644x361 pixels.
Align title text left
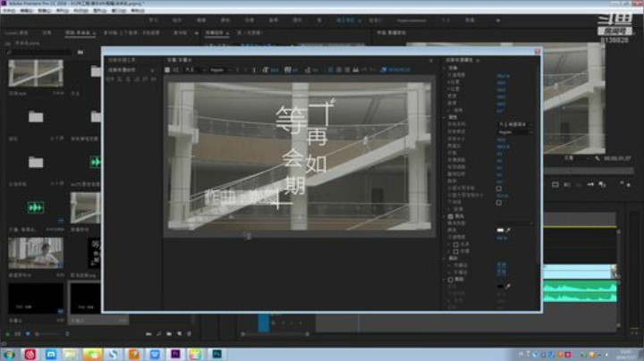pyautogui.click(x=330, y=71)
